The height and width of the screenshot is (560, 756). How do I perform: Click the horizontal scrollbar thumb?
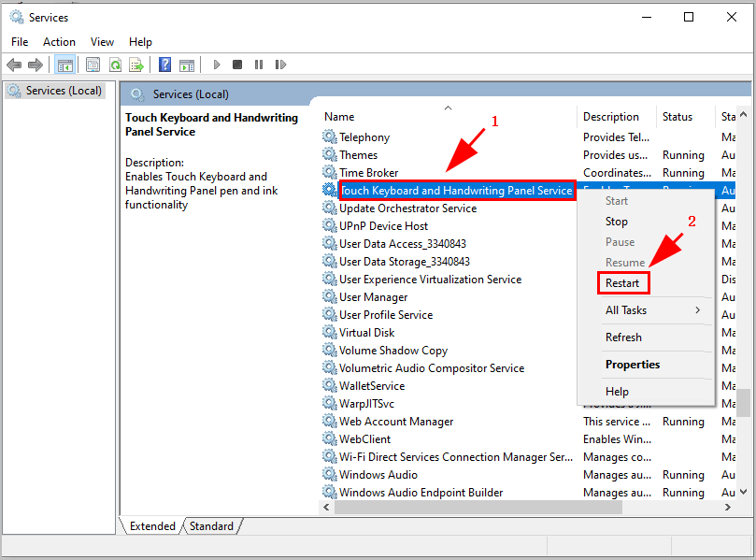click(x=478, y=507)
